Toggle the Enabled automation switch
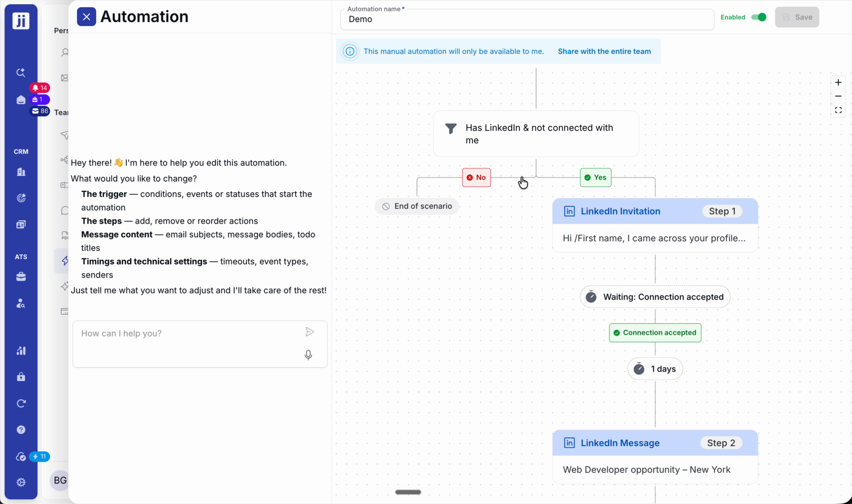The image size is (852, 504). [x=759, y=17]
